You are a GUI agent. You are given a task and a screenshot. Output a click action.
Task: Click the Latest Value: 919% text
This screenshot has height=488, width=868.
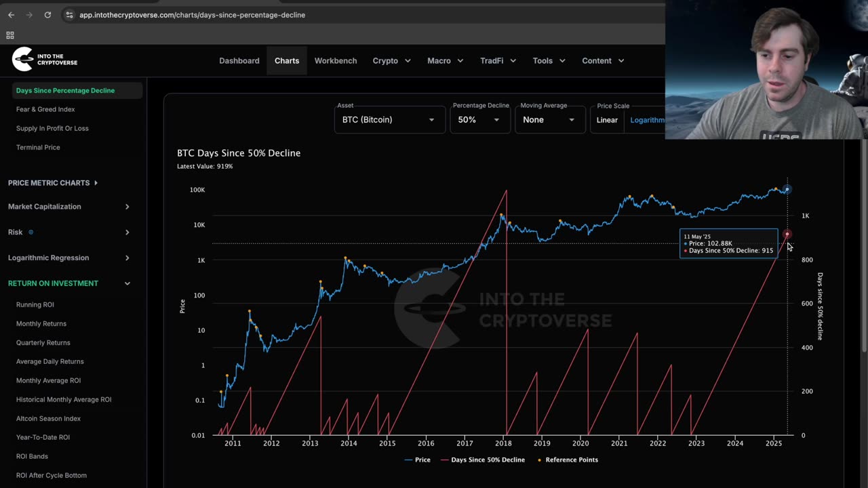pyautogui.click(x=205, y=167)
